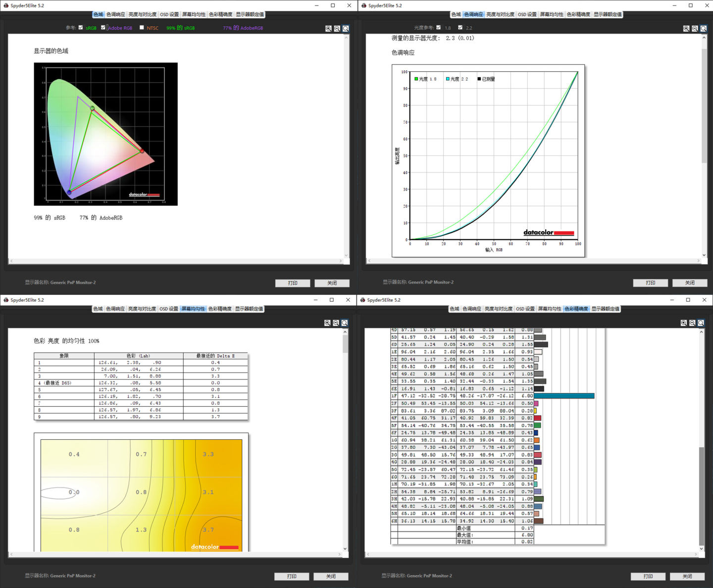Open 显示器额定值 tab in the color accuracy window
Image resolution: width=713 pixels, height=588 pixels.
click(x=606, y=309)
